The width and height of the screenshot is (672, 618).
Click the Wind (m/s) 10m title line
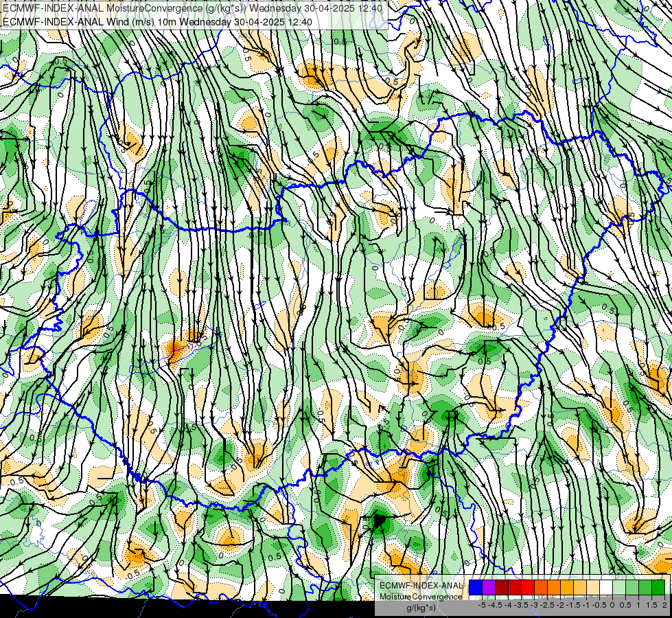tap(157, 22)
